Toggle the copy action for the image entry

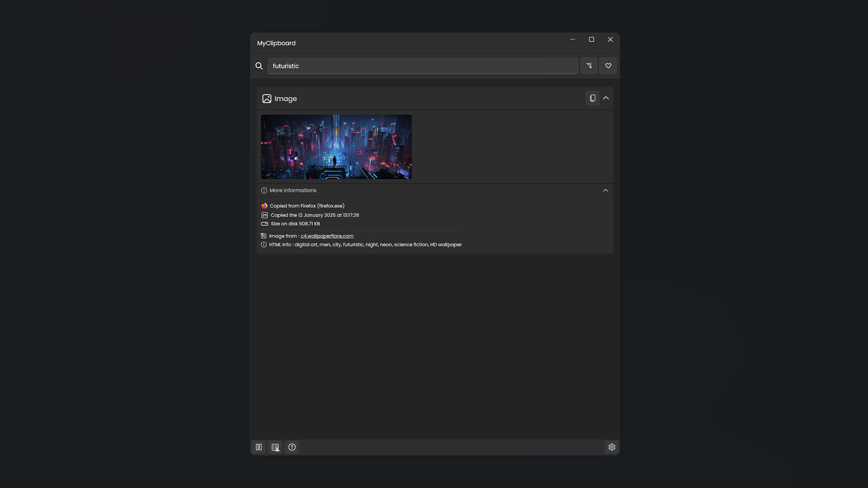(x=592, y=98)
